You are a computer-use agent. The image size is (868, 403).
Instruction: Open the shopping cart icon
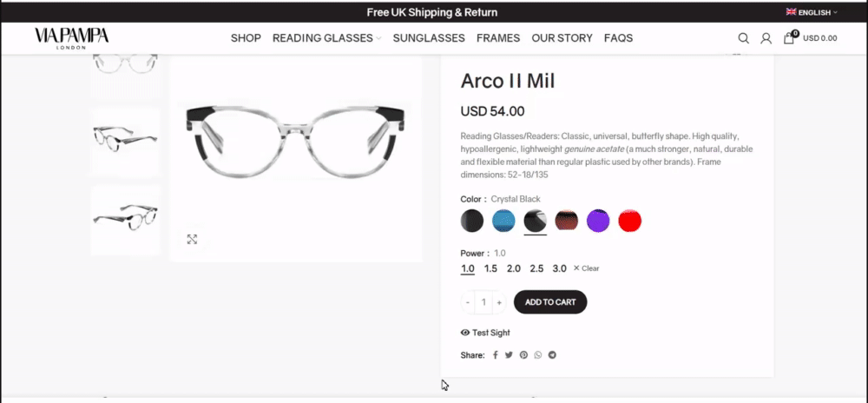click(788, 38)
